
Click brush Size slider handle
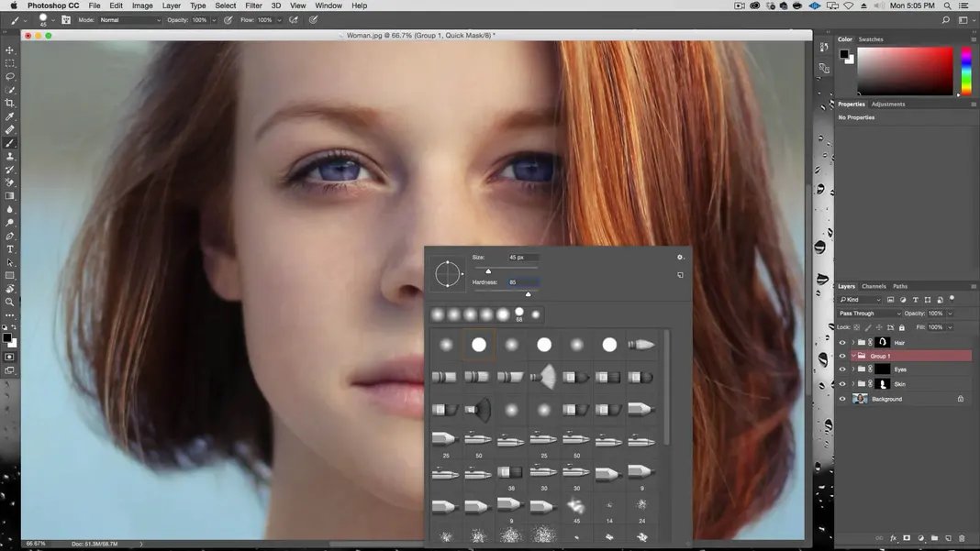[488, 270]
